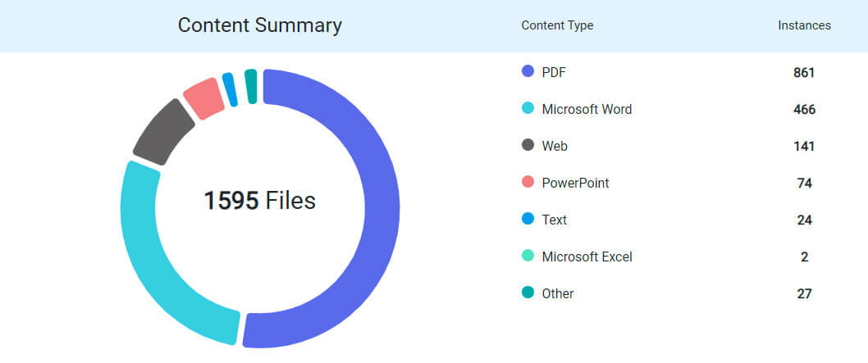
Task: Select the teal Other donut segment
Action: [251, 86]
